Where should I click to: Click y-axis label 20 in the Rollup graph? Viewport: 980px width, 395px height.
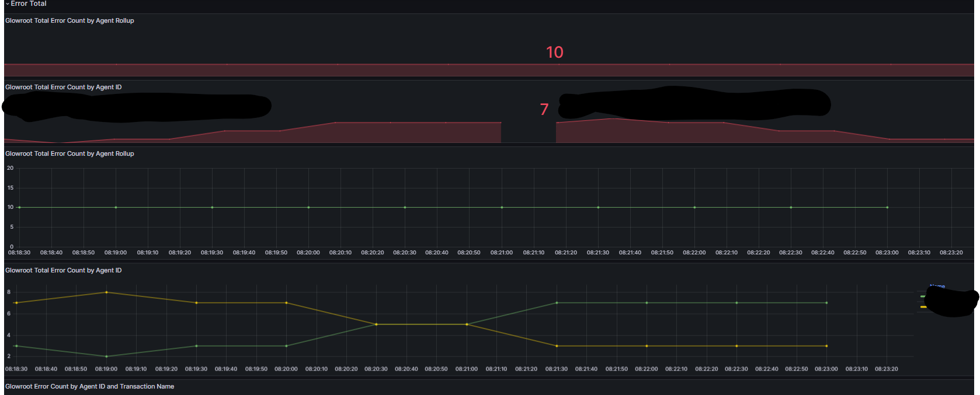click(10, 168)
